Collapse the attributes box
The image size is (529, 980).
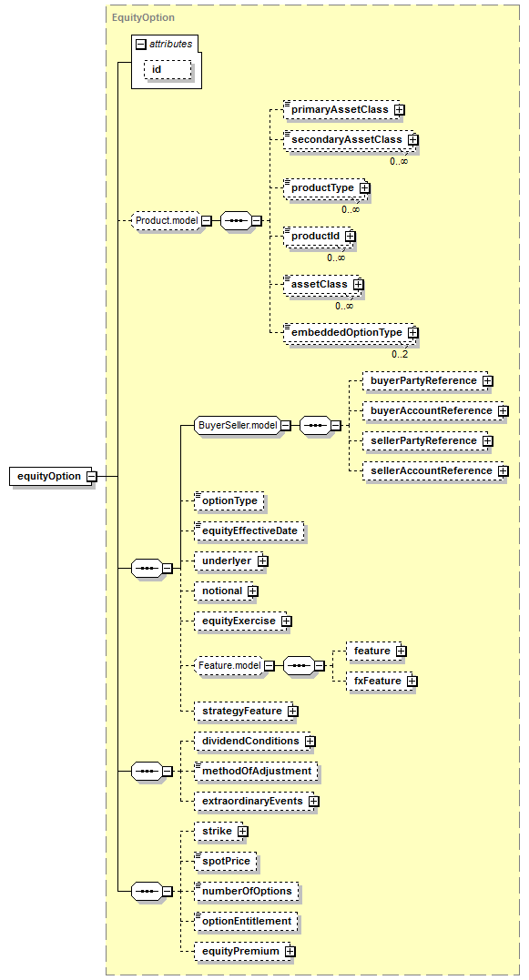click(x=141, y=45)
